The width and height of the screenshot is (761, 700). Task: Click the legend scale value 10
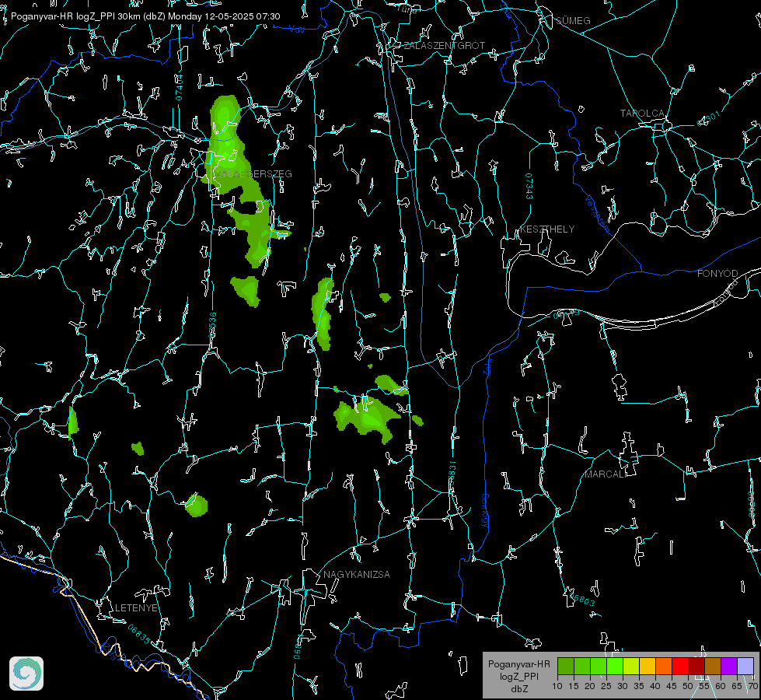557,686
